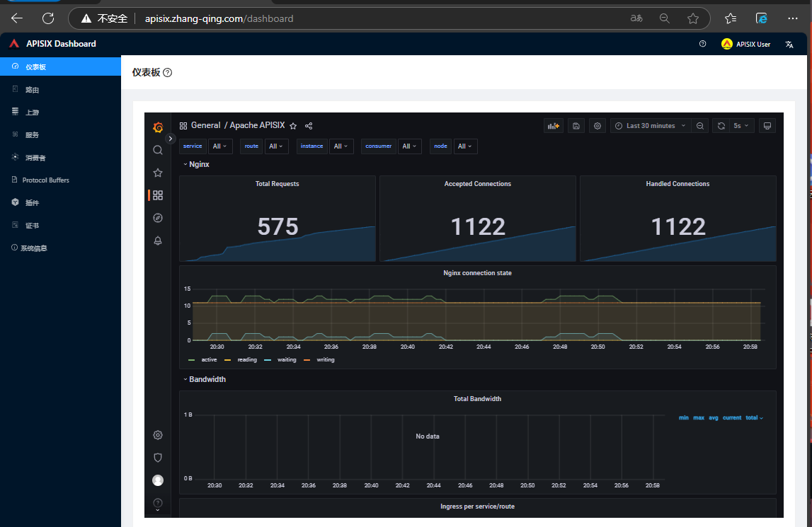The width and height of the screenshot is (812, 527).
Task: Click the Grafana logo
Action: (x=158, y=127)
